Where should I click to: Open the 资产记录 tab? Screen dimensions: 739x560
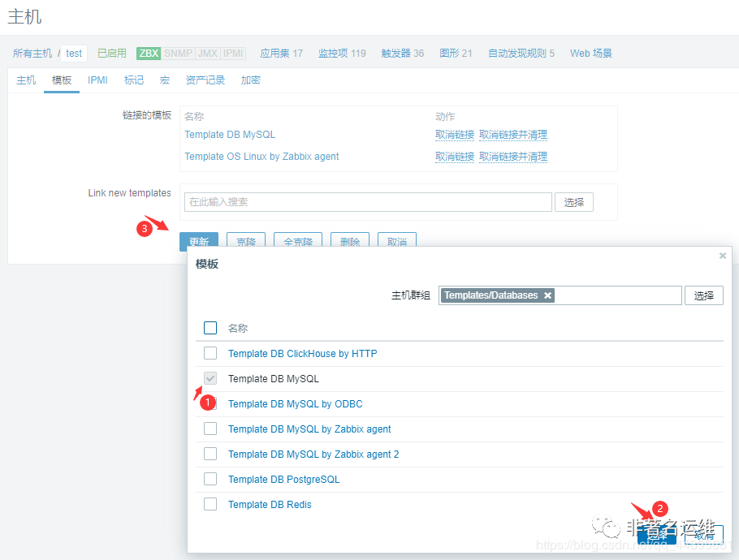(x=205, y=80)
